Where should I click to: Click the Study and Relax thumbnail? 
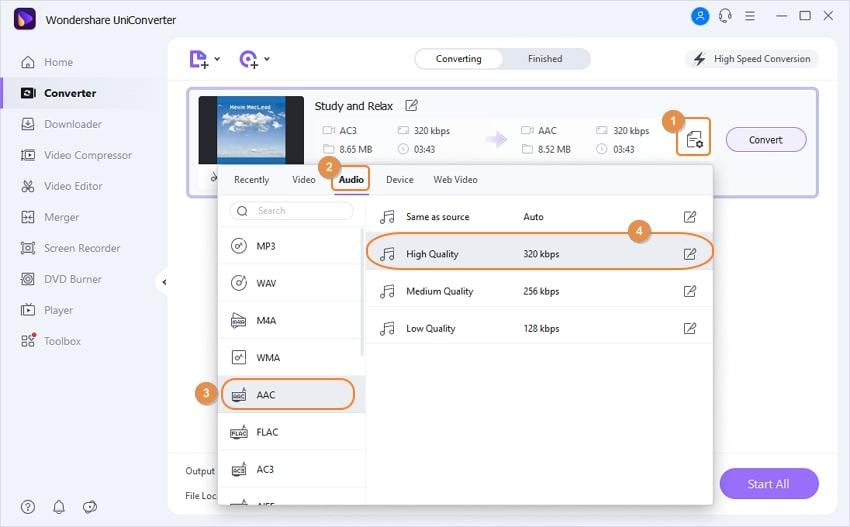point(251,130)
